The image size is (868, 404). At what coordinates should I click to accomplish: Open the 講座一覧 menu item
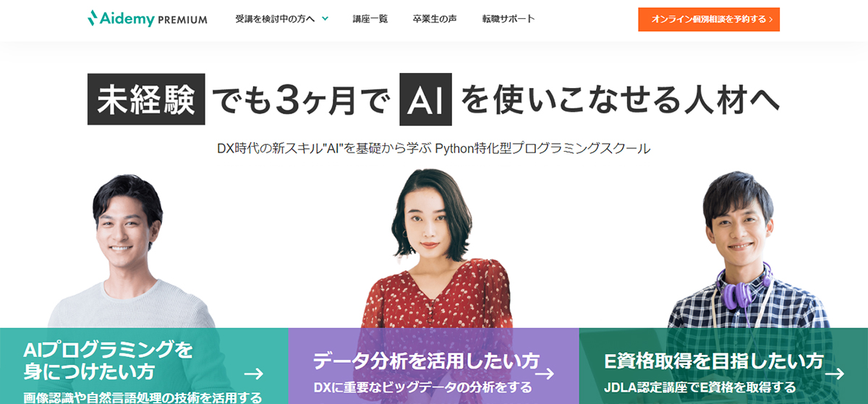pyautogui.click(x=370, y=19)
